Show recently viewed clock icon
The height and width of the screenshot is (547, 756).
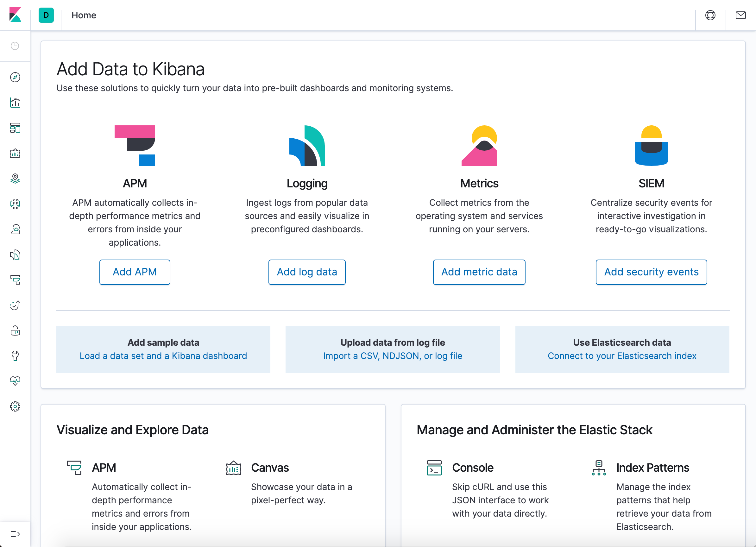tap(15, 46)
